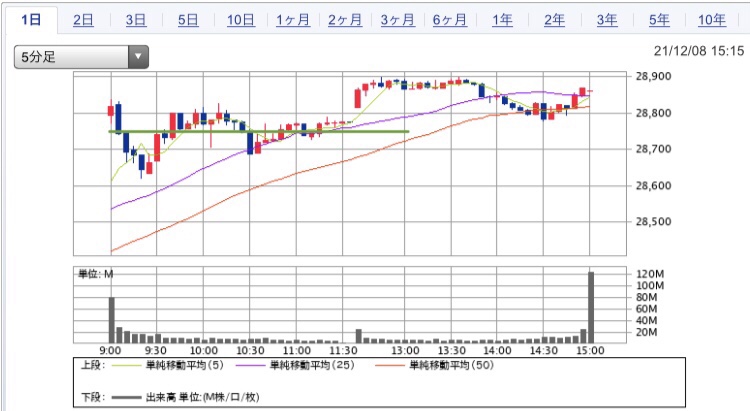Click the 9:00 opening volume bar
This screenshot has width=750, height=411.
pos(111,320)
